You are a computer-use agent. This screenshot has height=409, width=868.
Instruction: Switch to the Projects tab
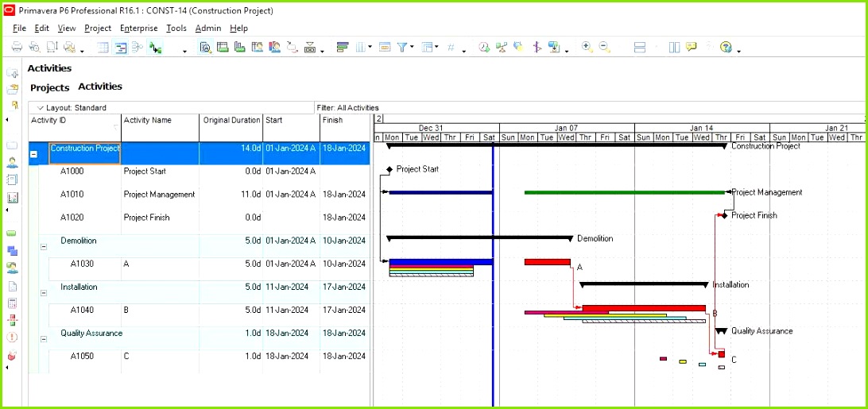coord(50,88)
